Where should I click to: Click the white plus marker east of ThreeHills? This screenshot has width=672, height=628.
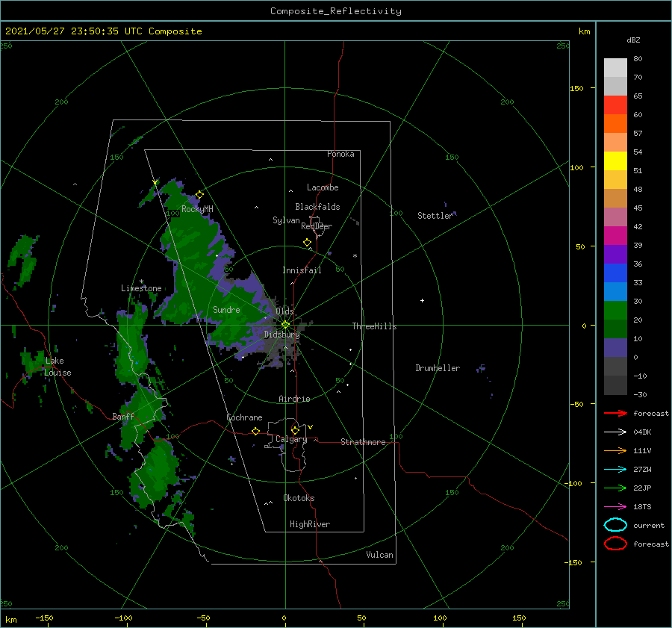[422, 300]
